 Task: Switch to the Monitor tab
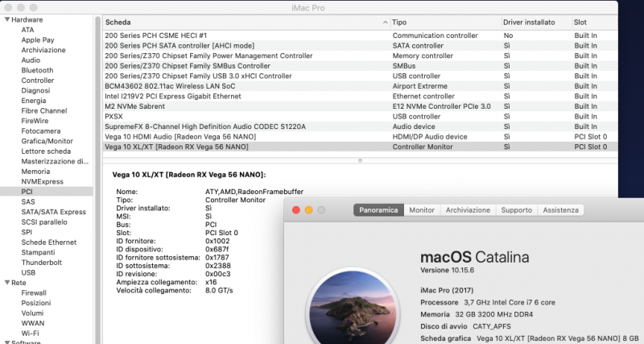click(x=422, y=210)
